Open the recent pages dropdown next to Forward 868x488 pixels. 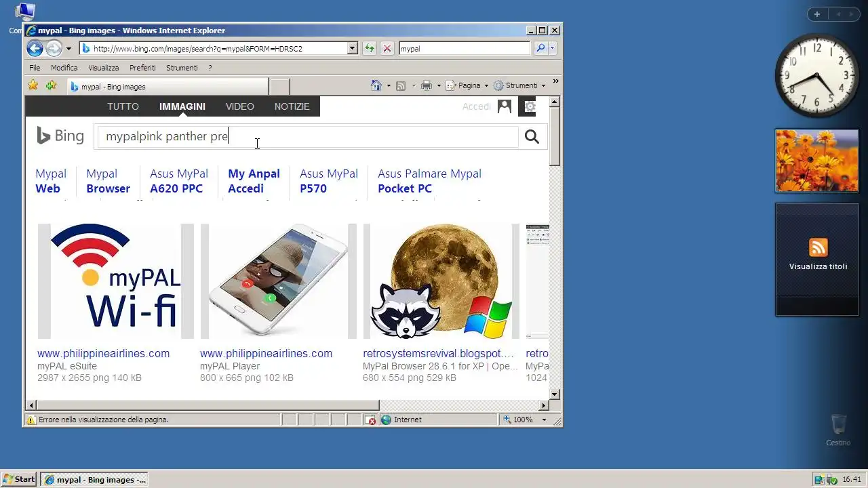68,49
